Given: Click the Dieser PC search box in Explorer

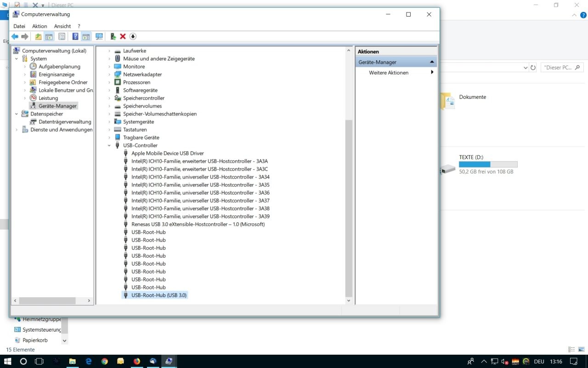Looking at the screenshot, I should pyautogui.click(x=562, y=67).
